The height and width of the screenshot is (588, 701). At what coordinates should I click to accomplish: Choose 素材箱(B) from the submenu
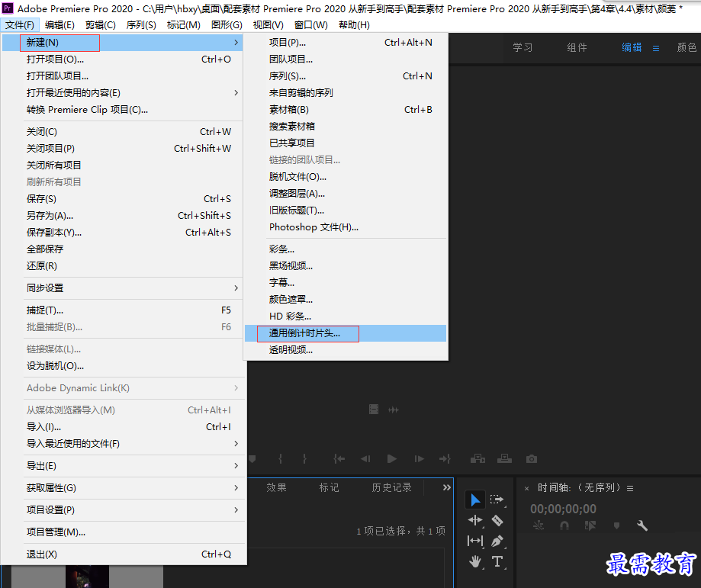click(346, 110)
